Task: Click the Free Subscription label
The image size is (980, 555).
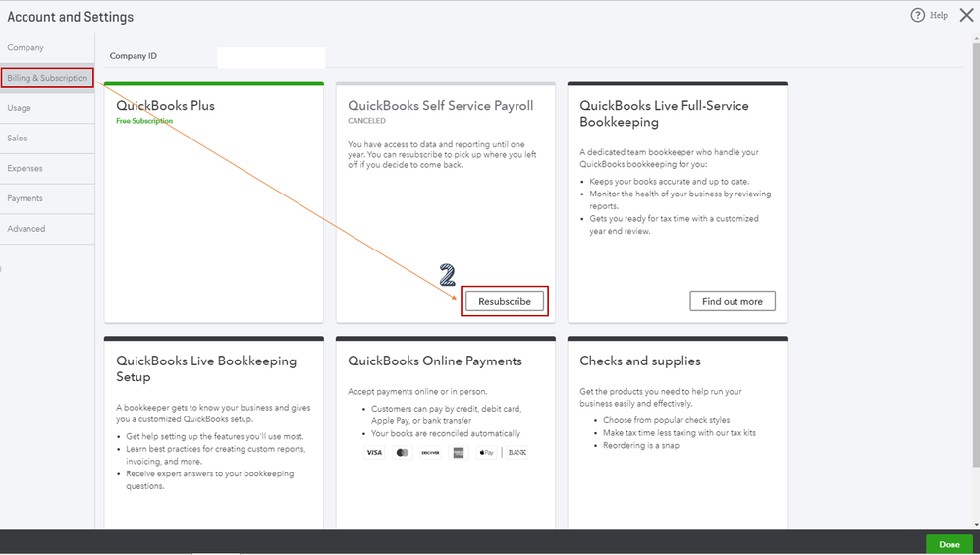Action: coord(144,121)
